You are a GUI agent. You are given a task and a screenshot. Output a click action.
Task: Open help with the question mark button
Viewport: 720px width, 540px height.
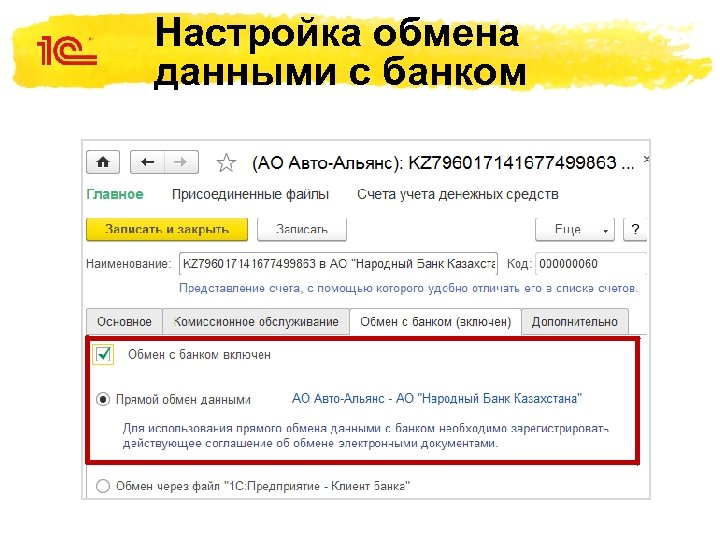pos(635,229)
